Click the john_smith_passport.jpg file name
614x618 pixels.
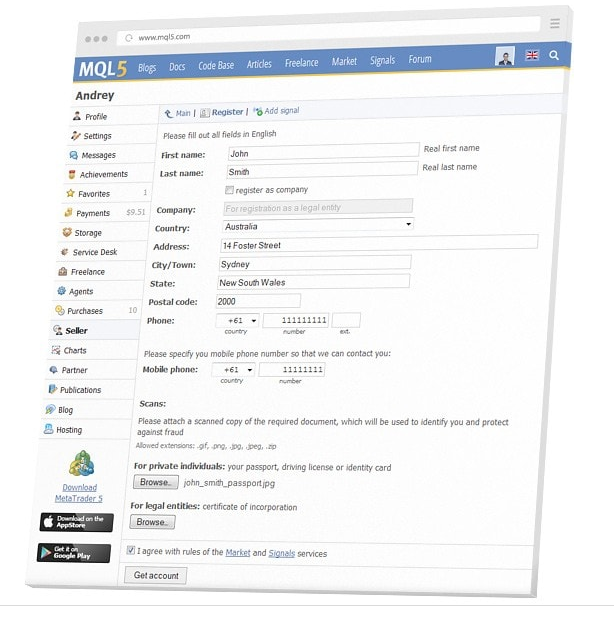point(229,483)
